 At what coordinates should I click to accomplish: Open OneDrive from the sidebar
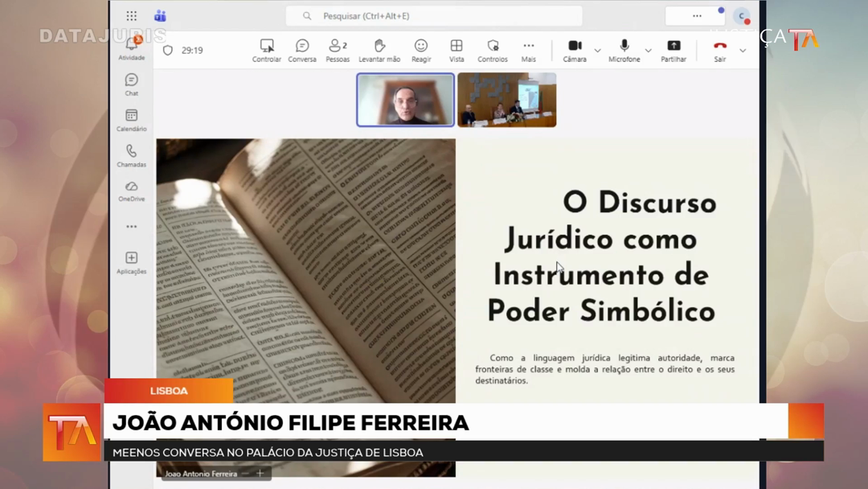point(132,187)
